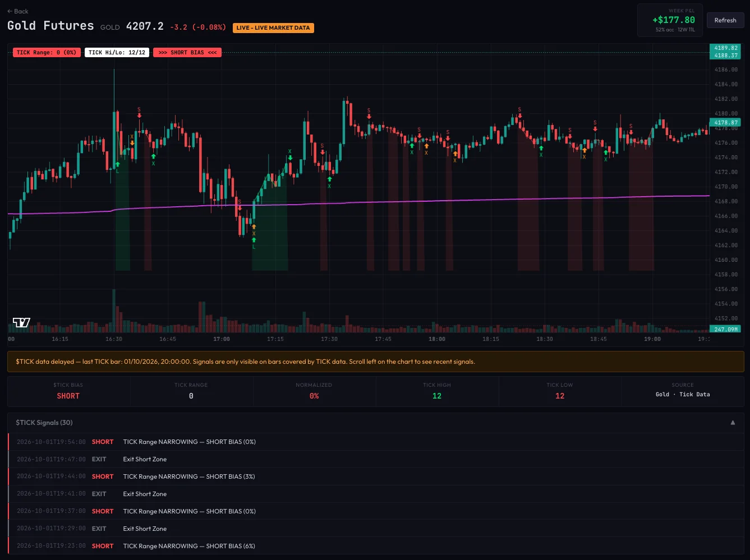The height and width of the screenshot is (560, 750).
Task: Click the $TICK data delayed warning banner
Action: (376, 362)
